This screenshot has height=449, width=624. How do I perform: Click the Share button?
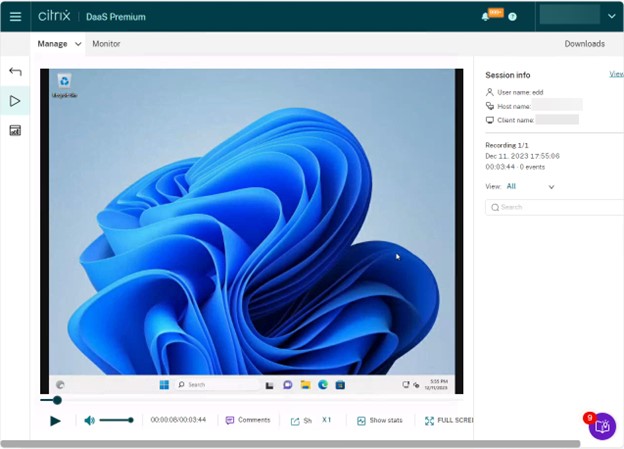[301, 421]
